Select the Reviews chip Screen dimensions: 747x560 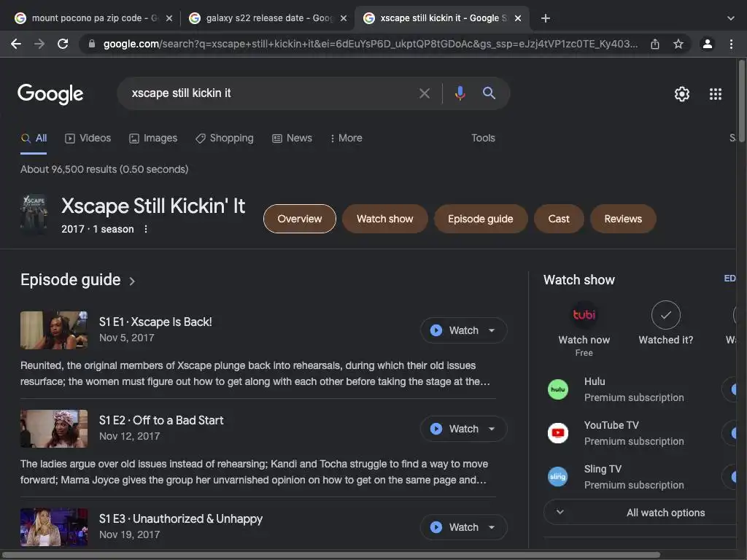(623, 219)
